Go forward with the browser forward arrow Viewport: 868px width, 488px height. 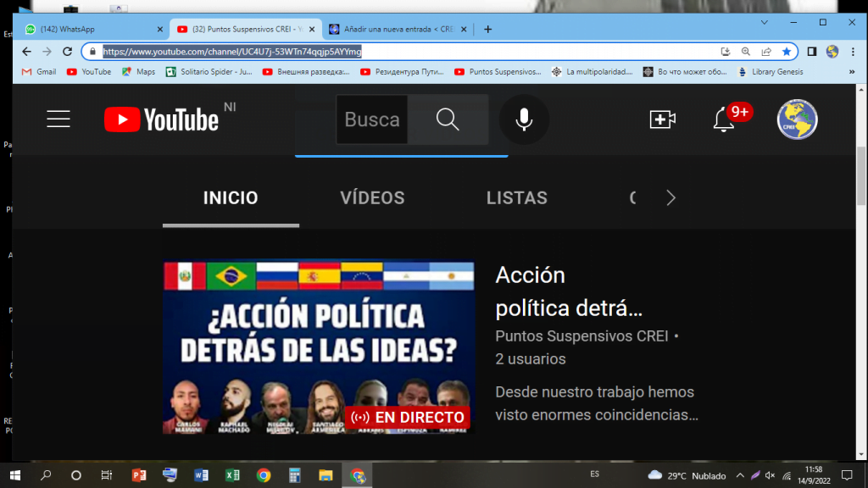(47, 52)
